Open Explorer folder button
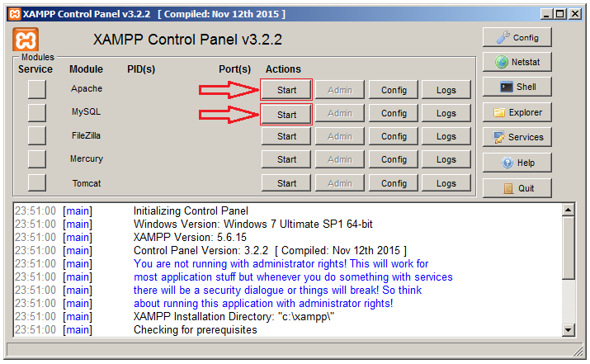Viewport: 590px width, 364px height. click(x=517, y=112)
